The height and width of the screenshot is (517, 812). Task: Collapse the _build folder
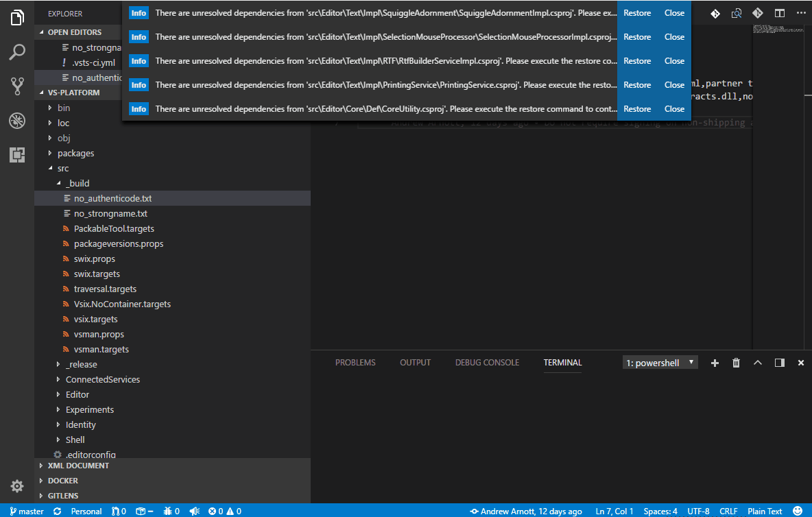[x=58, y=183]
